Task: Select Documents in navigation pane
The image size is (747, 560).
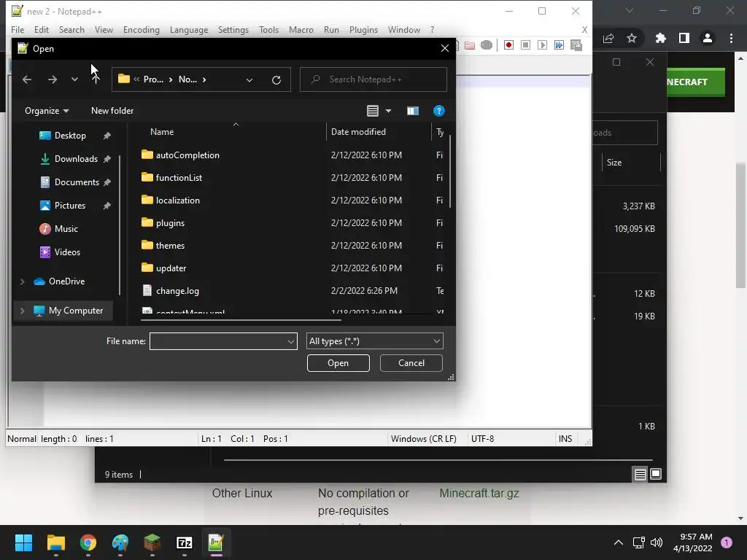Action: click(x=77, y=182)
